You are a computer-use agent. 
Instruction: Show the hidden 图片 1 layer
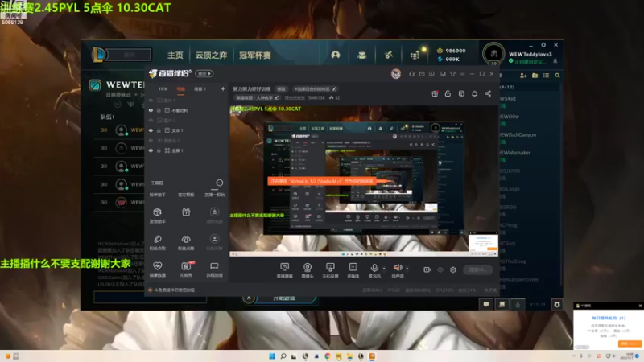click(151, 100)
